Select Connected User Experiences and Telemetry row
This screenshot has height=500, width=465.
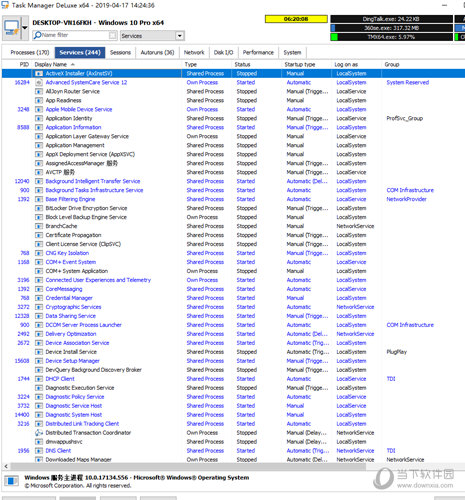(233, 280)
